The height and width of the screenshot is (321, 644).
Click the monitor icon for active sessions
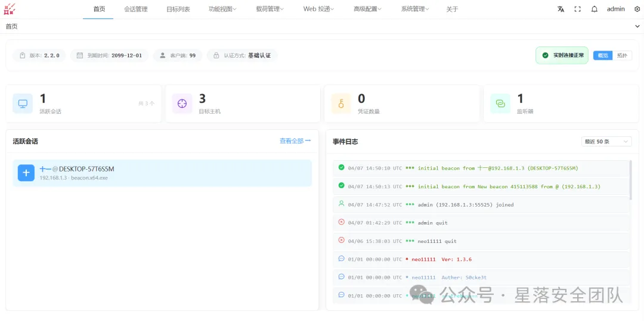tap(23, 103)
